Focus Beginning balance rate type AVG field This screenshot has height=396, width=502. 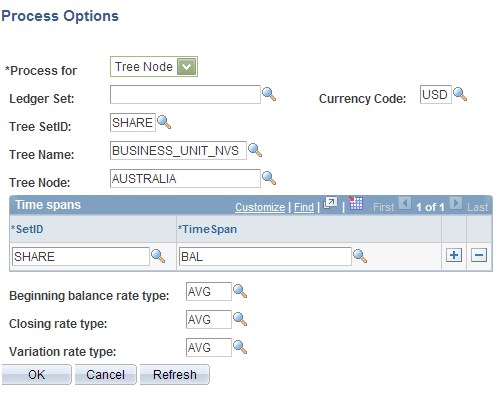(209, 291)
